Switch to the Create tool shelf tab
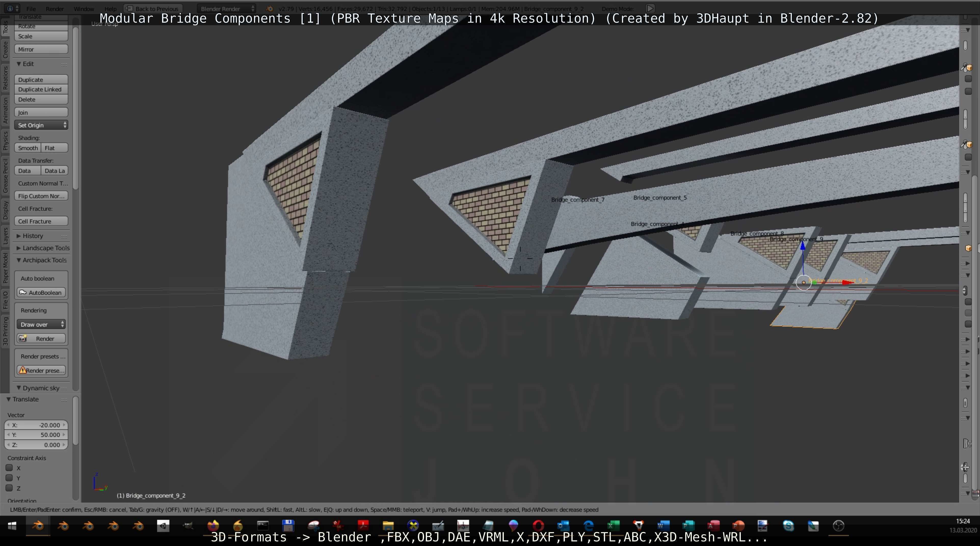 click(x=5, y=50)
